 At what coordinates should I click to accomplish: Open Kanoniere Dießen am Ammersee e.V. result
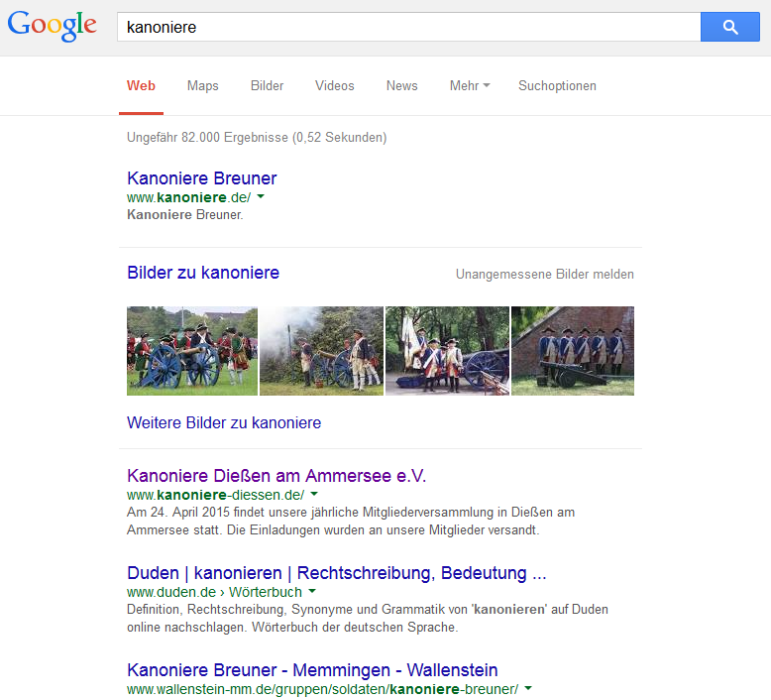[276, 476]
